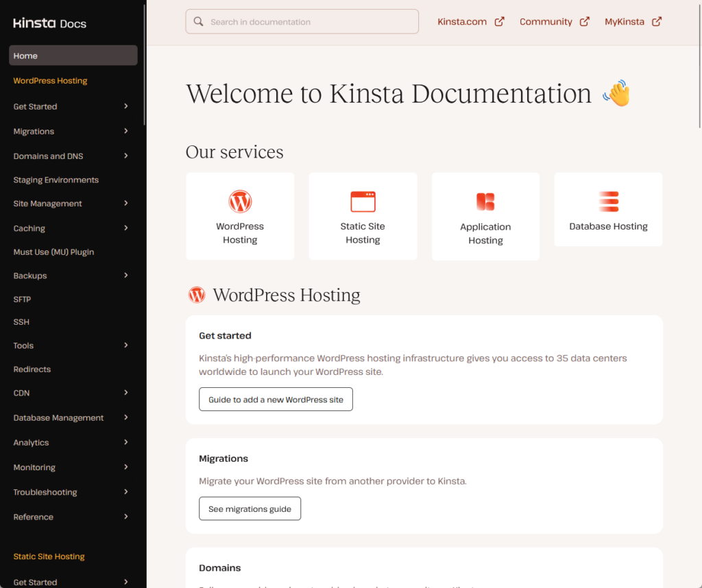The width and height of the screenshot is (702, 588).
Task: Click Database Management label in sidebar
Action: click(58, 417)
